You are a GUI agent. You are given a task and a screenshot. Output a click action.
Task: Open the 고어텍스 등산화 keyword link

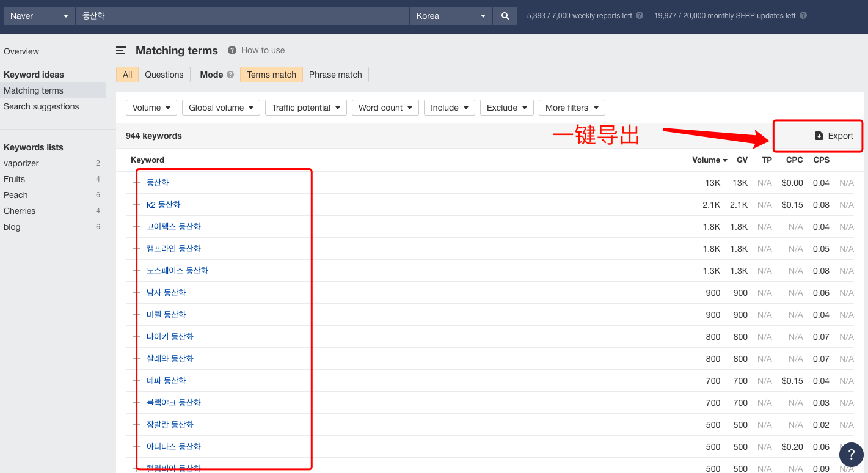coord(173,227)
